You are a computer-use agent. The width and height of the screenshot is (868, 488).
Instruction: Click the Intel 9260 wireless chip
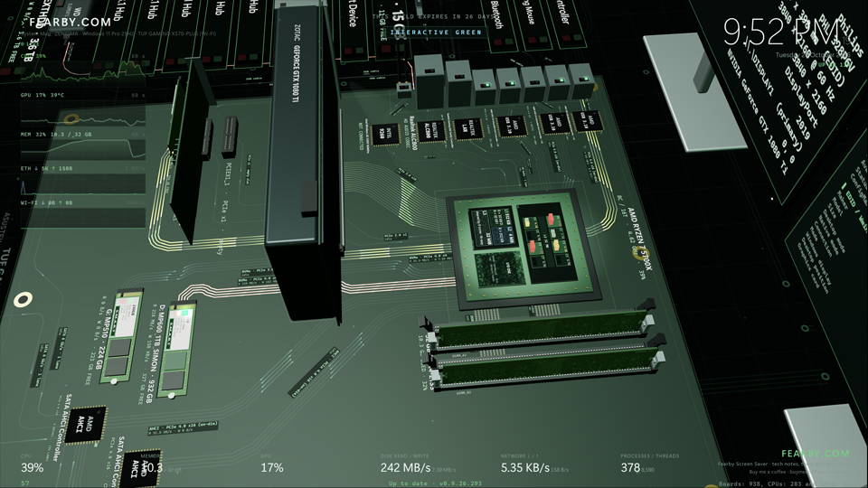pos(385,135)
